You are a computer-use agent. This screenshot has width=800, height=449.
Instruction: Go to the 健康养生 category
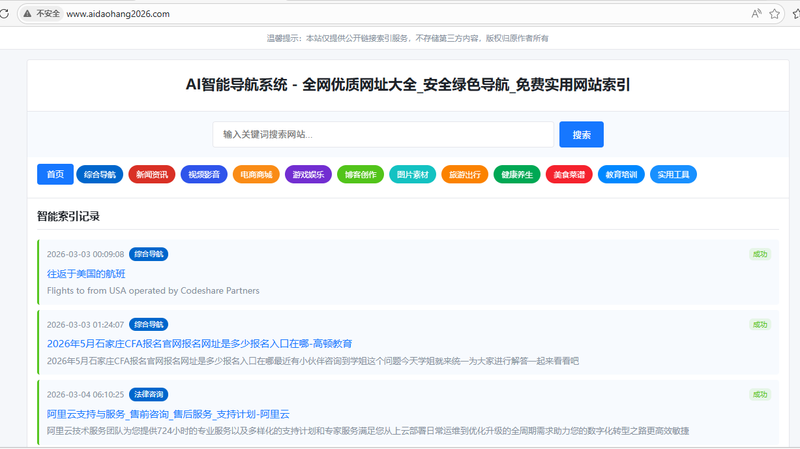click(x=516, y=174)
